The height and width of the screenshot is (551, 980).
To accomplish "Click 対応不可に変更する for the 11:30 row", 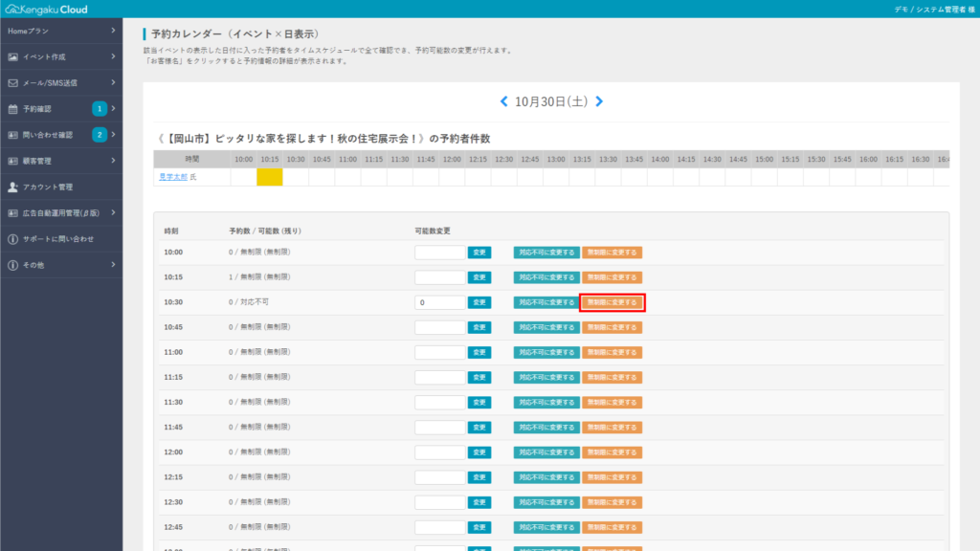I will point(546,403).
